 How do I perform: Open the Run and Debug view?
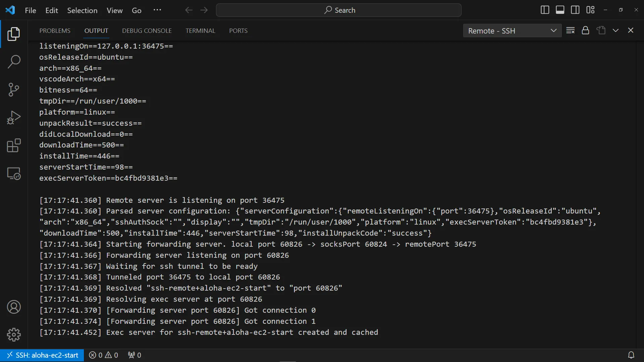click(x=14, y=117)
